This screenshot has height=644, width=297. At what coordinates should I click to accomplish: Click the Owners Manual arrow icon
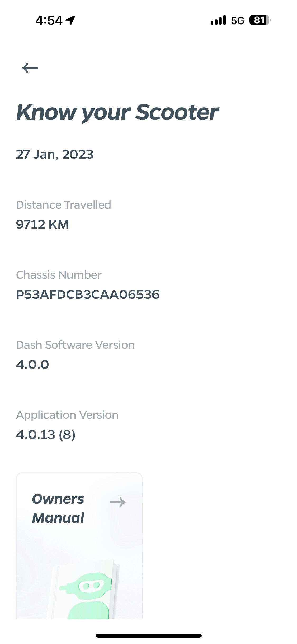pos(118,502)
